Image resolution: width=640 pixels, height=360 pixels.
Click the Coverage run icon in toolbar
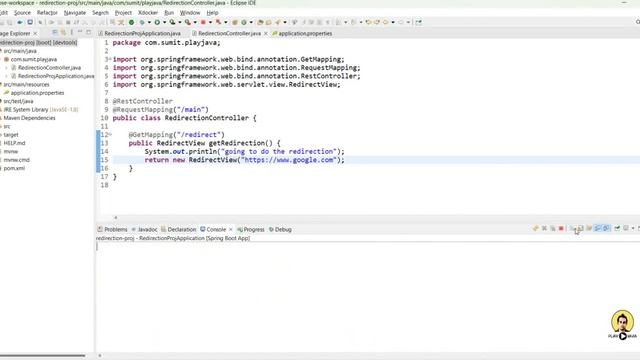tap(172, 22)
